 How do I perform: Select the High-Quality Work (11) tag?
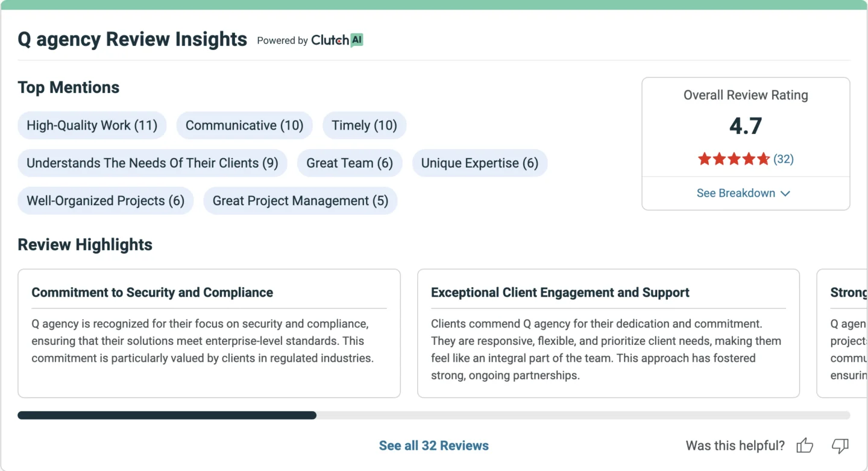(x=92, y=125)
